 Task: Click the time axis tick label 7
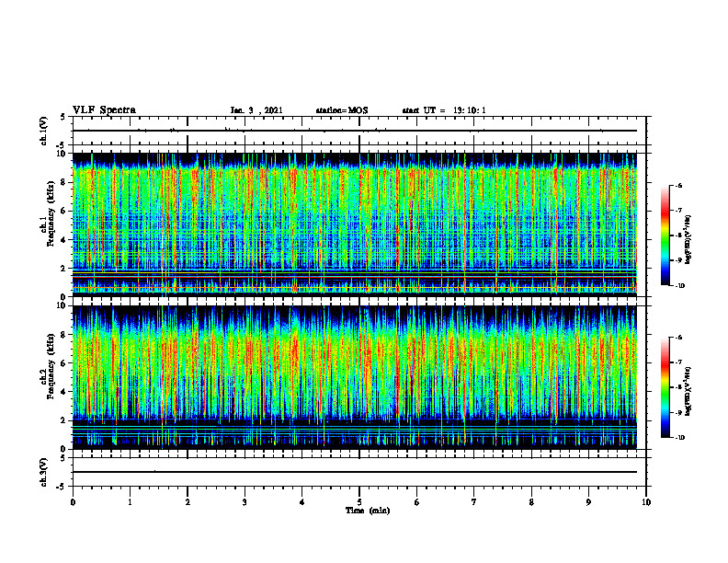click(x=474, y=502)
